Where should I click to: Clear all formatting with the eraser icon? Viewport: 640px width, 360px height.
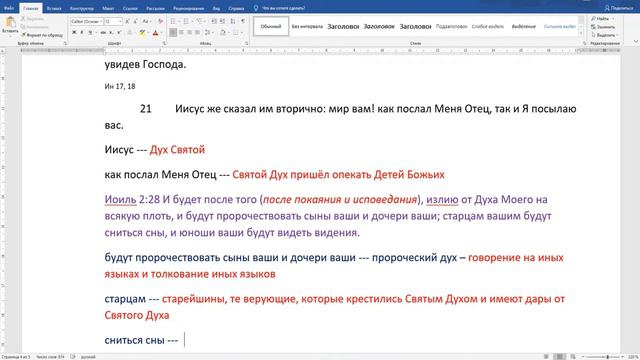coord(160,21)
